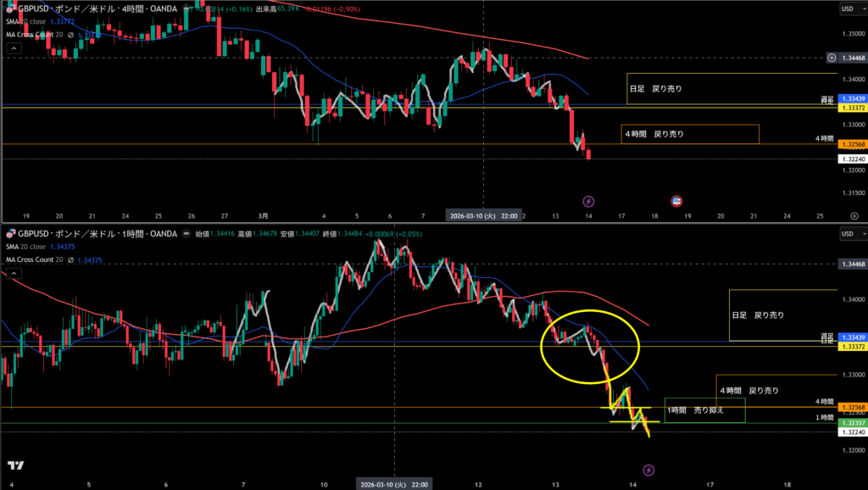Click the GBPUSD flag icon in lower chart

[10, 233]
